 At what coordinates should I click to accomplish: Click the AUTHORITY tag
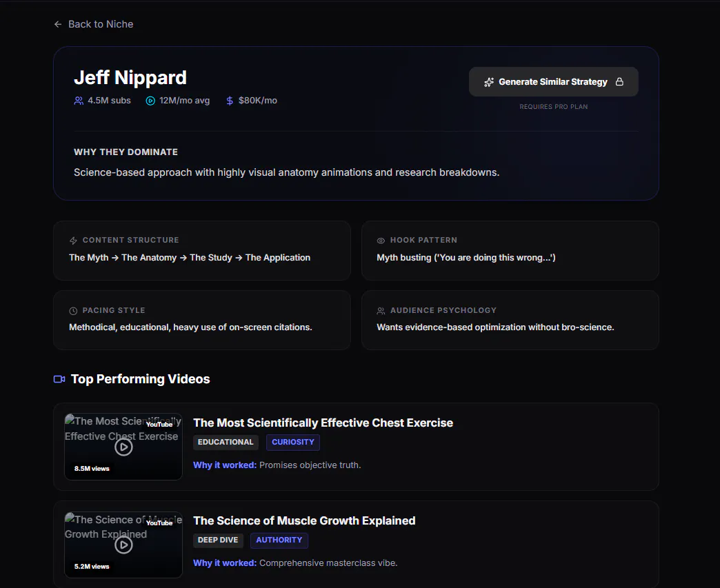click(279, 540)
